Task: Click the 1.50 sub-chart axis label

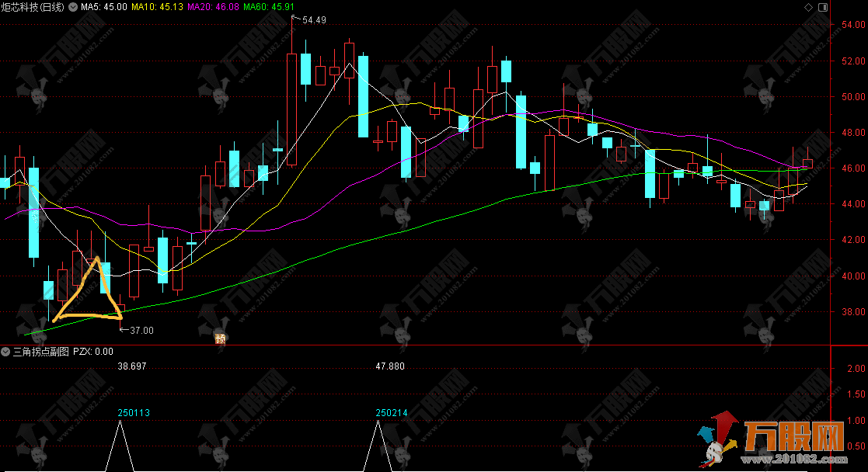Action: (x=856, y=394)
